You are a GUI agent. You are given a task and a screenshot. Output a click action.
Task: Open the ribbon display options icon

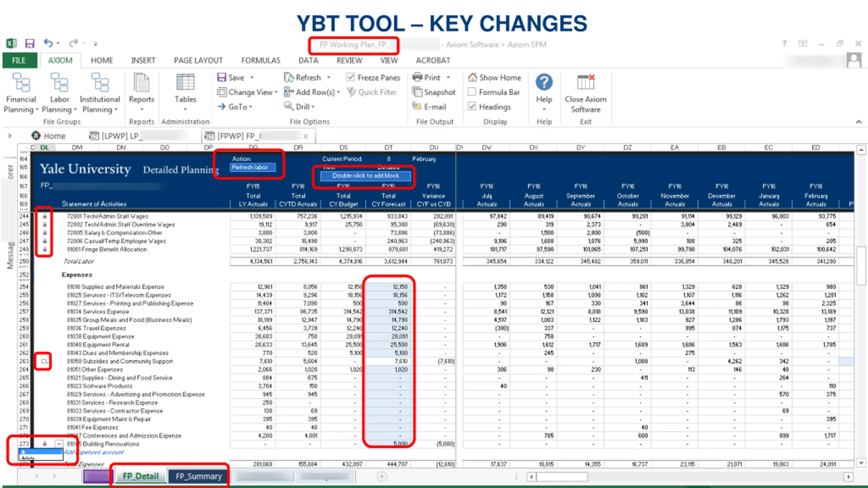803,43
